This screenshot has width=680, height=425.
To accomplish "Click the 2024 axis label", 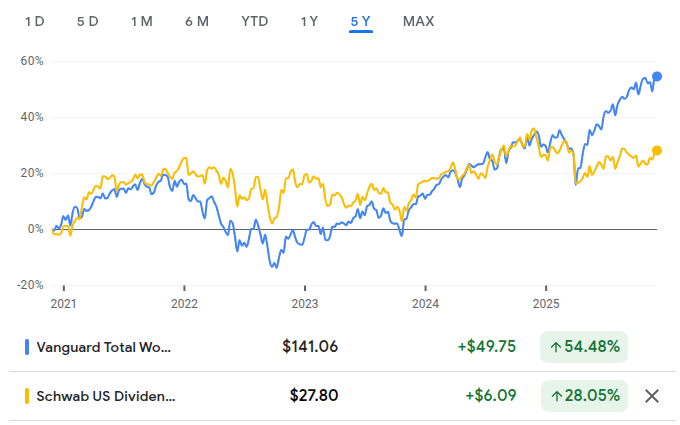I will tap(425, 304).
